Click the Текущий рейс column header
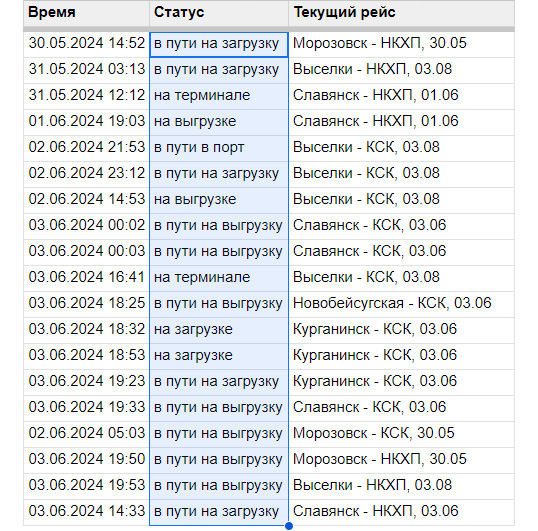538x531 pixels. (x=401, y=13)
